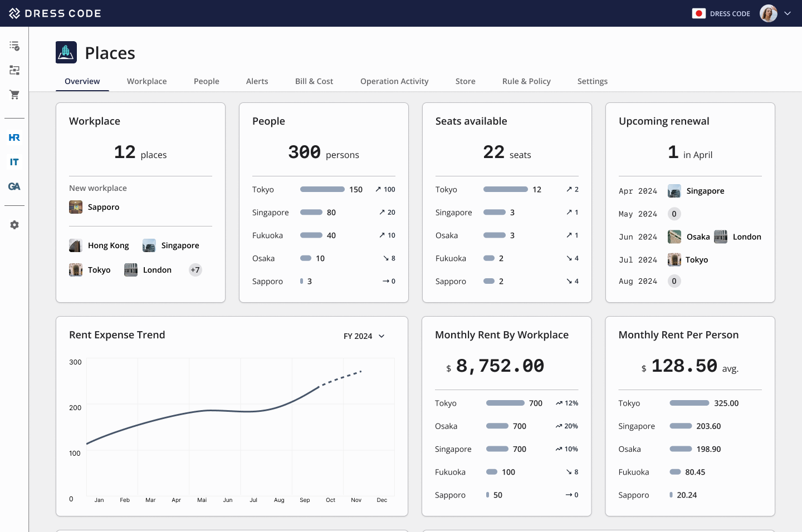Open the workflow icon in the sidebar

[14, 70]
